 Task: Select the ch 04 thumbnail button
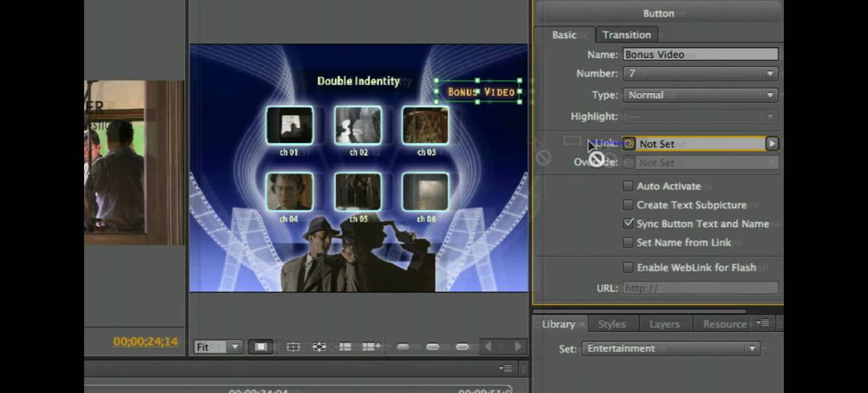(290, 192)
